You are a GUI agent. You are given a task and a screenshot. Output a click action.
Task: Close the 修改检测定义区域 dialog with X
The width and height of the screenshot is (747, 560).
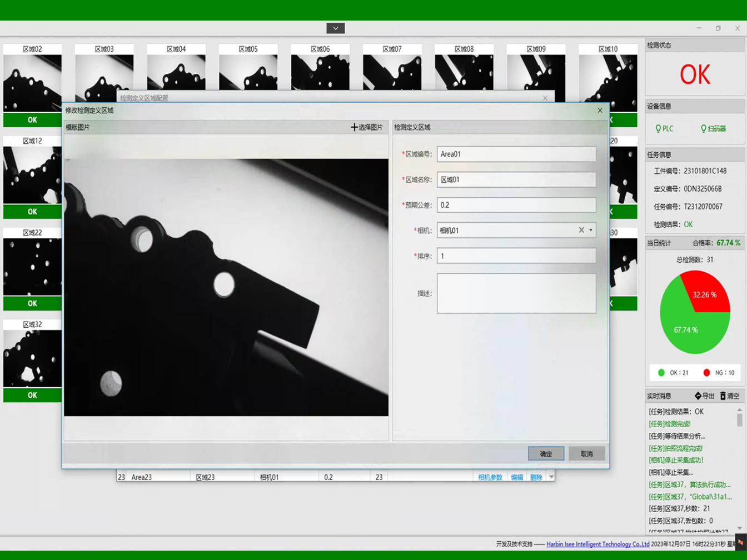click(x=600, y=111)
